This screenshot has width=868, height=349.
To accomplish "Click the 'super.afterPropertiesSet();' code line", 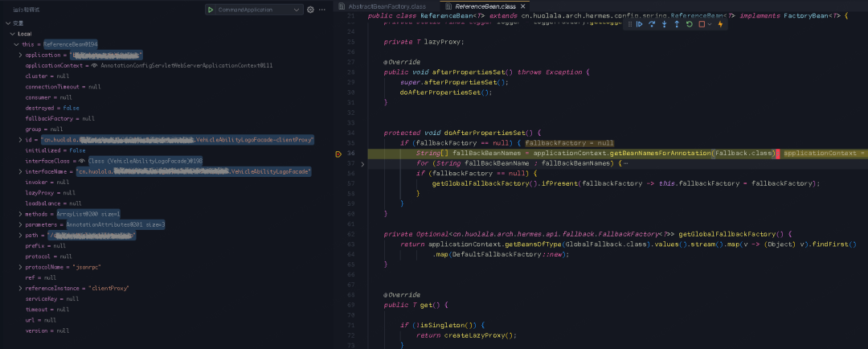I will pos(454,82).
